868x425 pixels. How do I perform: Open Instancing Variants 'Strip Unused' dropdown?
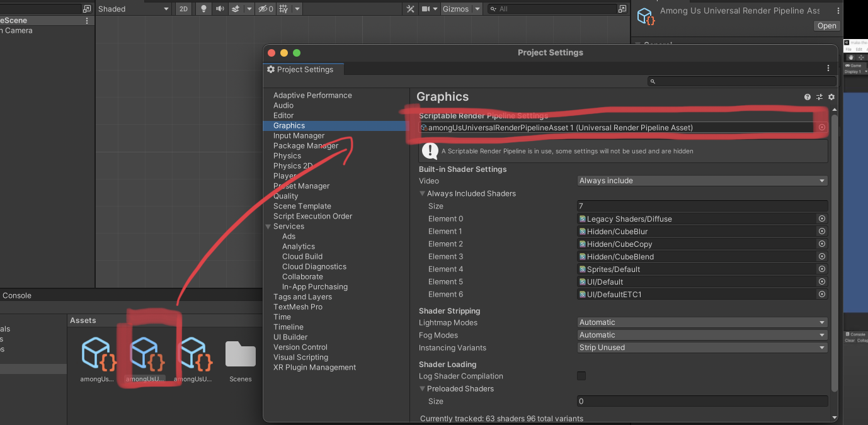(x=702, y=348)
